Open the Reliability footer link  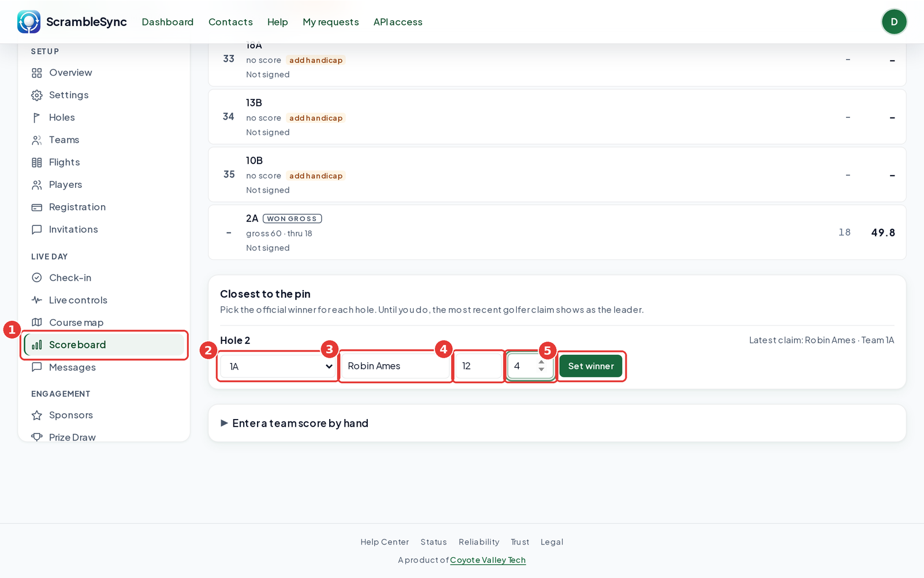coord(479,542)
